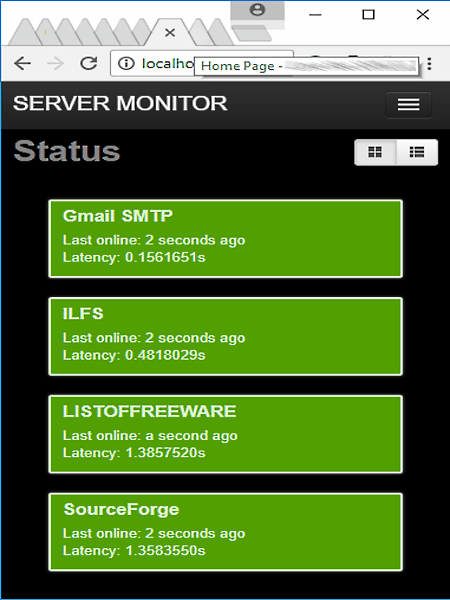The image size is (450, 600).
Task: Switch to list view layout
Action: (x=417, y=152)
